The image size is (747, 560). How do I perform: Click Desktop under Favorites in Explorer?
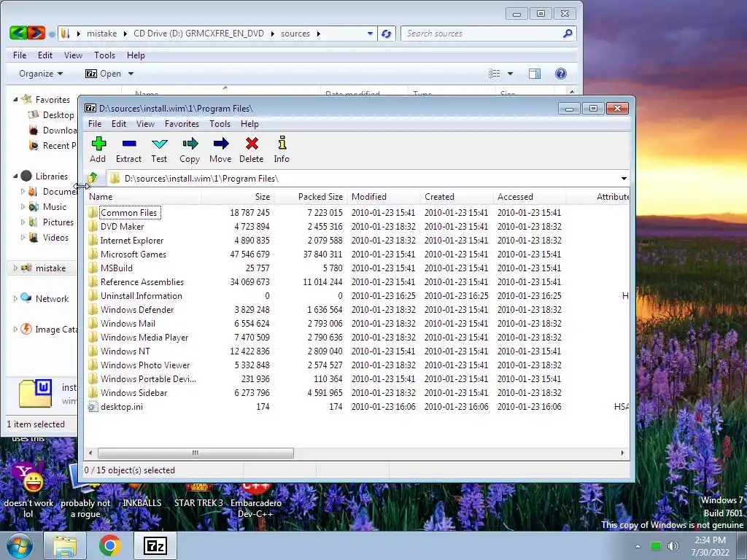pyautogui.click(x=58, y=114)
